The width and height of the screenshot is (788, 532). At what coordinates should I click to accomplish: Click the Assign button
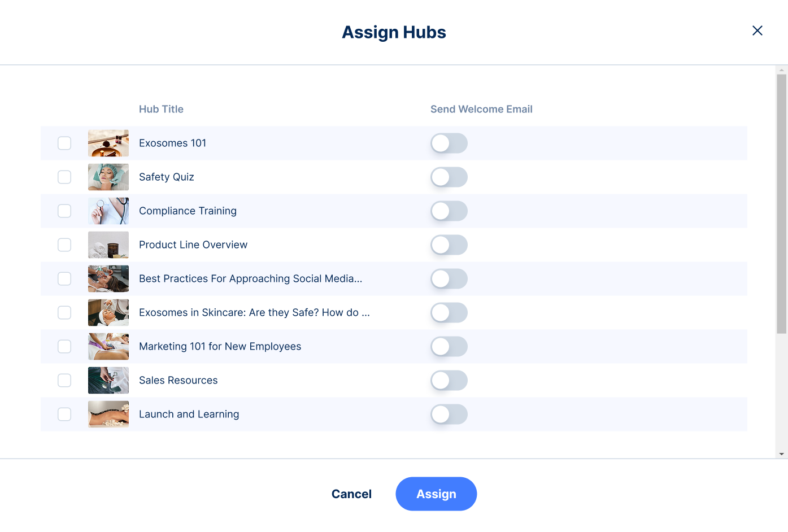tap(436, 494)
